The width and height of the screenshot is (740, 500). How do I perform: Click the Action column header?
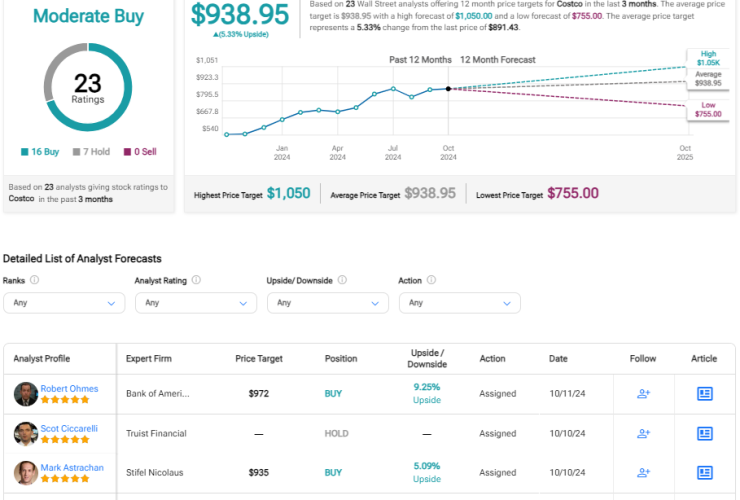pyautogui.click(x=492, y=358)
